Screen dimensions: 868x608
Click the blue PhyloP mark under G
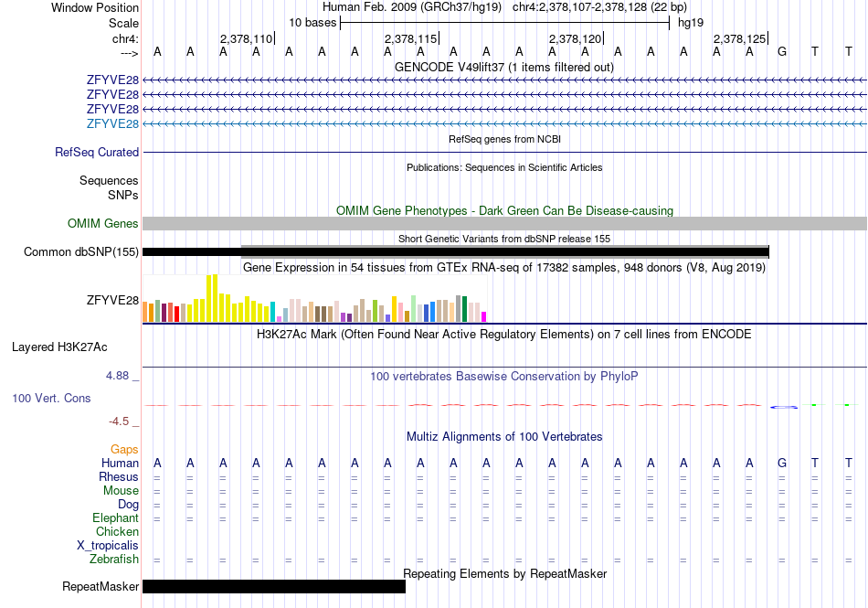pos(784,407)
